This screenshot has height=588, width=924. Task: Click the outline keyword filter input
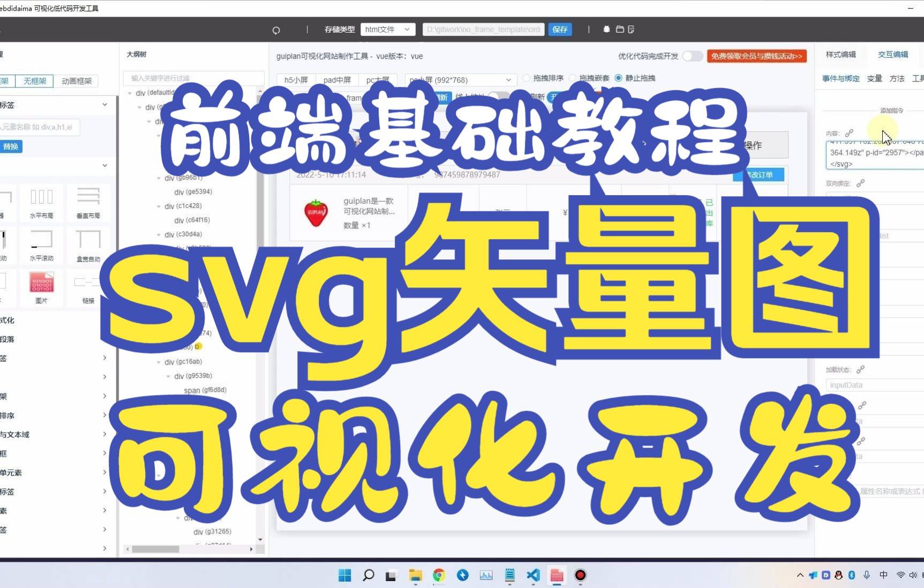[x=193, y=78]
